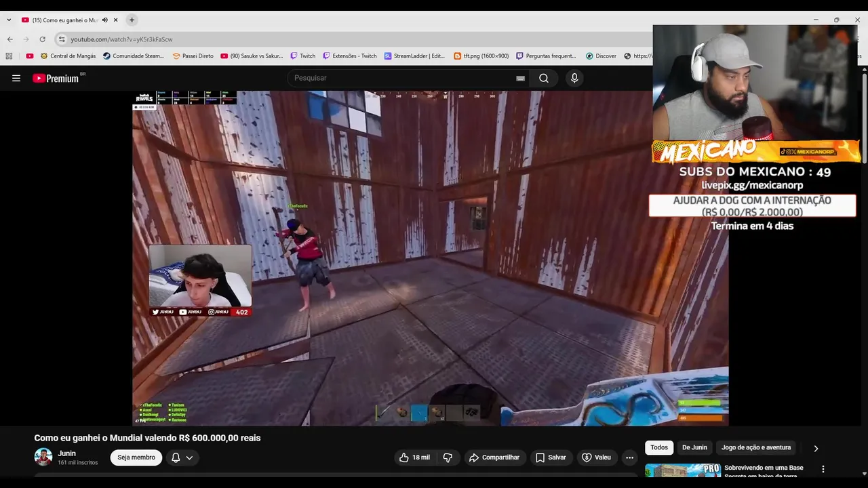Open Comunidade Steam bookmark
This screenshot has height=488, width=868.
(x=134, y=56)
